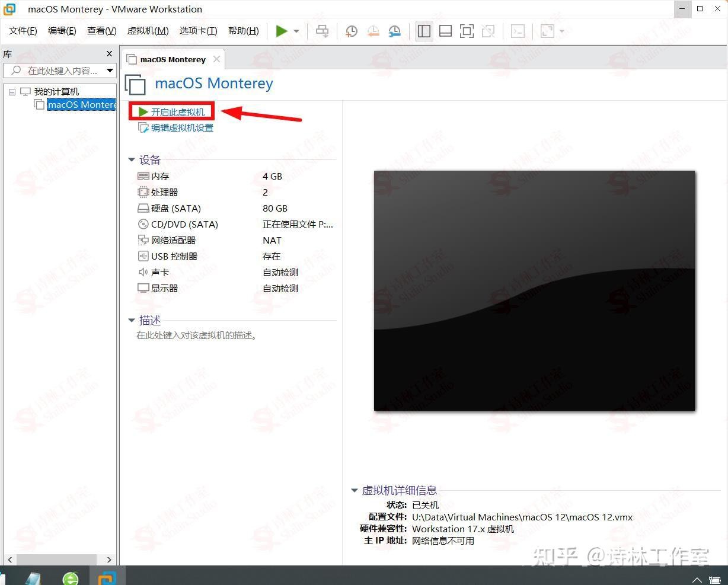Screen dimensions: 728x585
Task: Click the Take Snapshot clock icon
Action: click(351, 31)
